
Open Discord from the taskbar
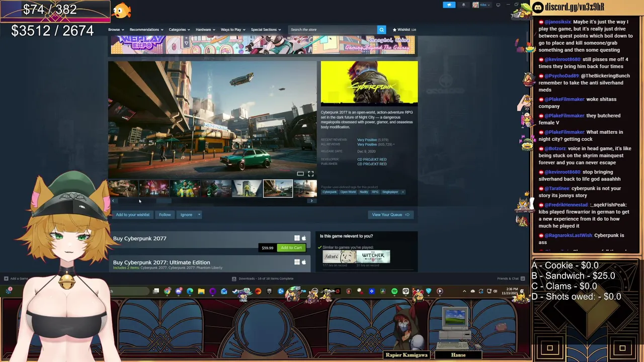179,291
